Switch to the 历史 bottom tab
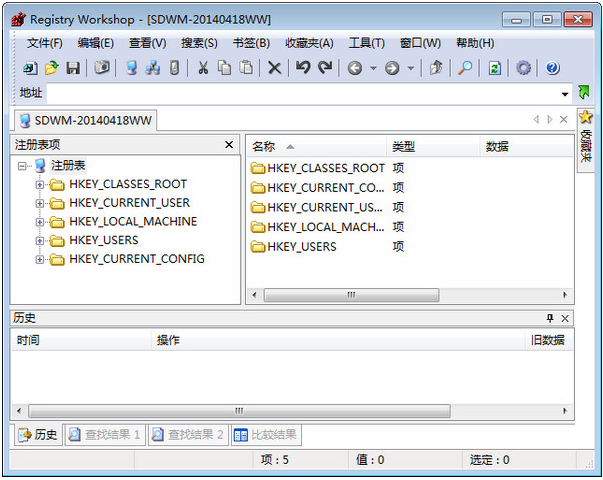The width and height of the screenshot is (603, 480). [x=38, y=435]
